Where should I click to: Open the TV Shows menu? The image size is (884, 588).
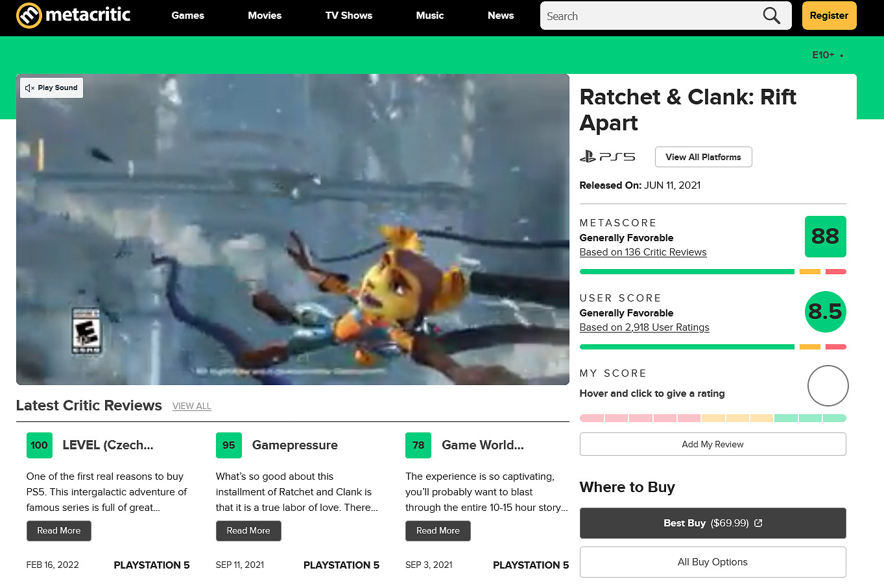pyautogui.click(x=348, y=16)
